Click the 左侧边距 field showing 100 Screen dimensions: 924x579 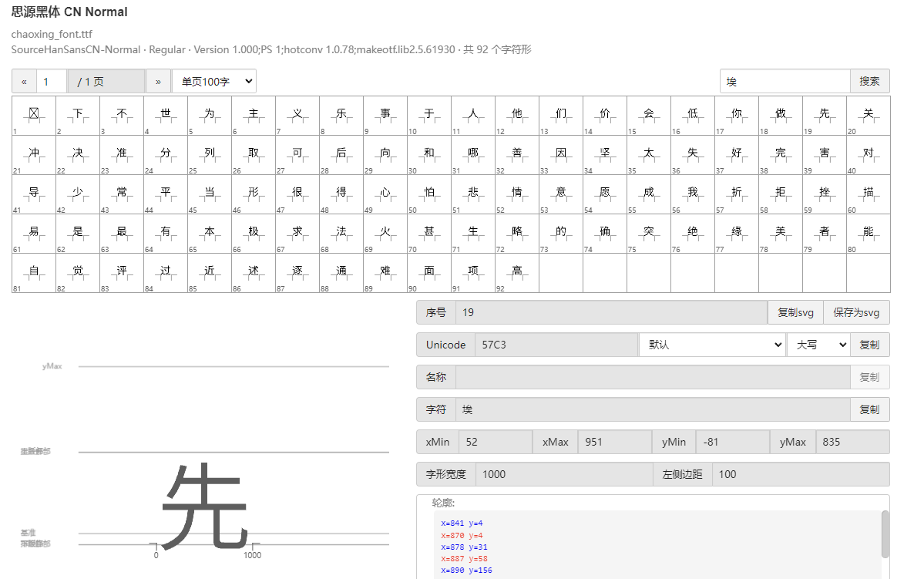tap(800, 475)
